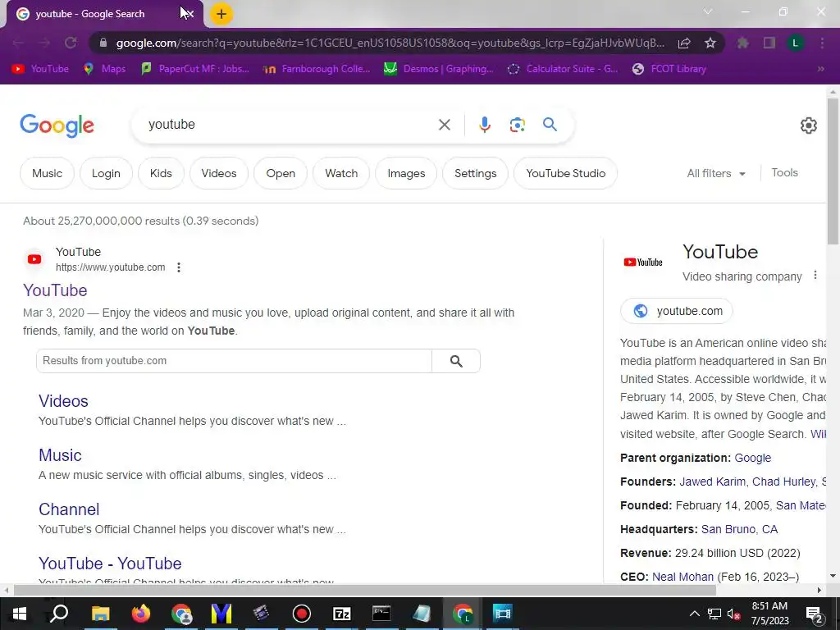This screenshot has width=840, height=630.
Task: Open the Channel sitelink
Action: click(x=69, y=509)
